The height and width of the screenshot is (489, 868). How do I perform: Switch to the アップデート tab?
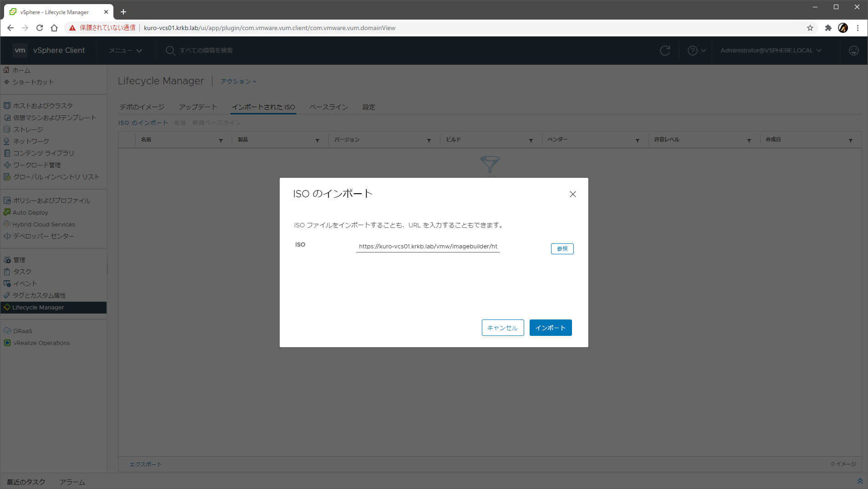point(198,107)
